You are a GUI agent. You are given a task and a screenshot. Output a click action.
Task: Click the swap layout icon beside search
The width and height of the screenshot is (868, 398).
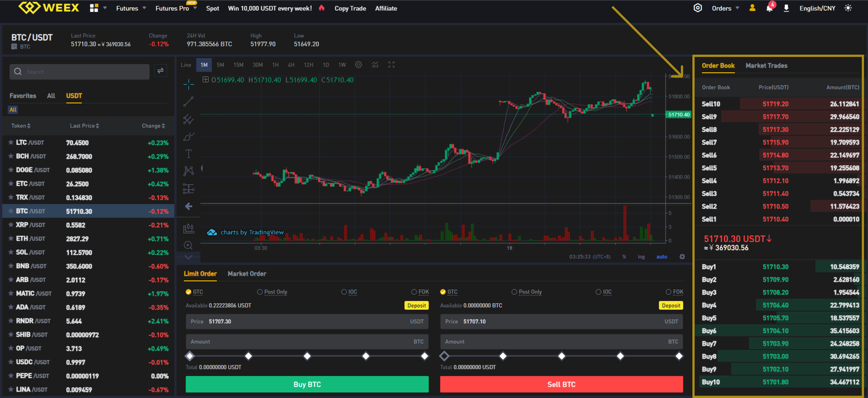161,71
